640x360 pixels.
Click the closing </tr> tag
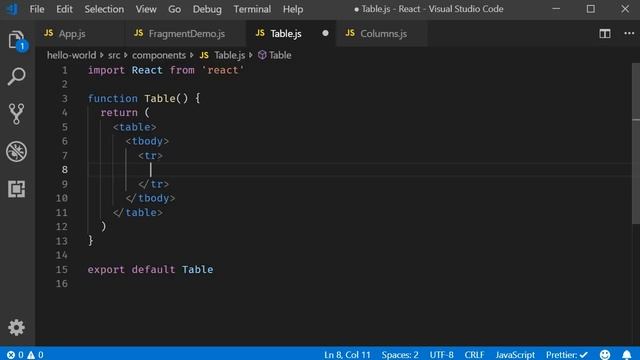[x=153, y=184]
